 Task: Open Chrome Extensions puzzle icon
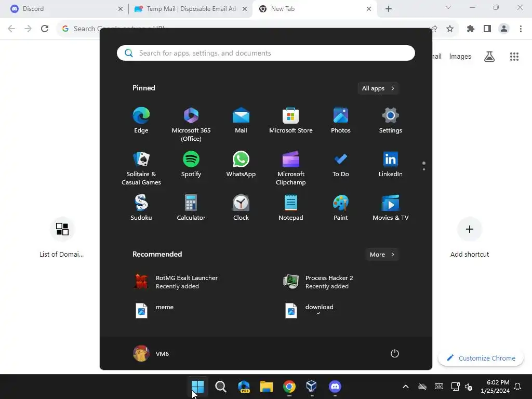[x=471, y=29]
